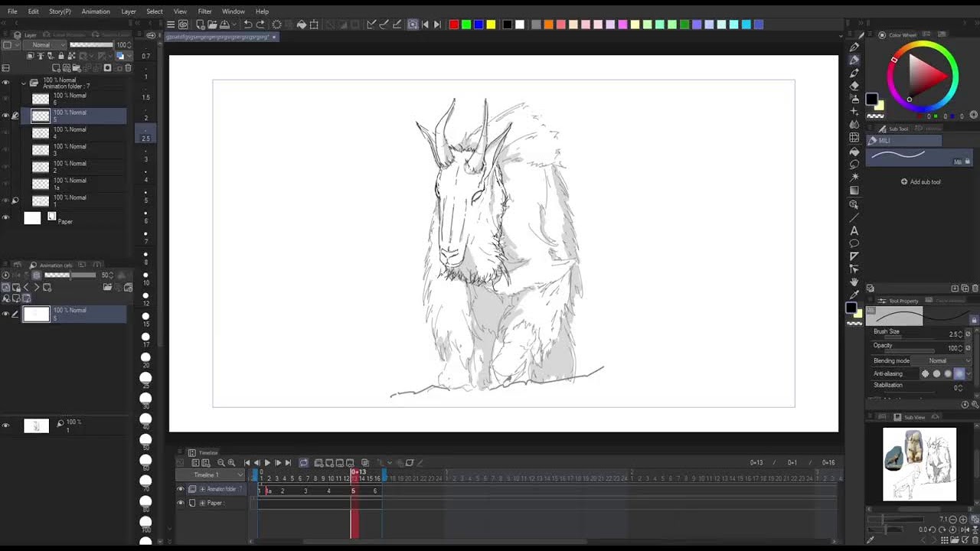Hide the Animation folder layer in Layer panel
This screenshot has height=551, width=980.
coord(5,83)
